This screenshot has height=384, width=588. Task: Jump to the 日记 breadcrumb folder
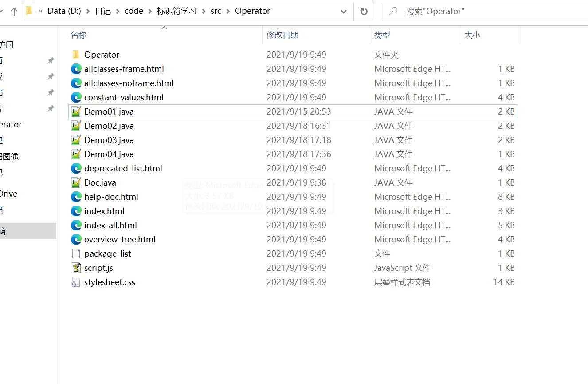103,11
